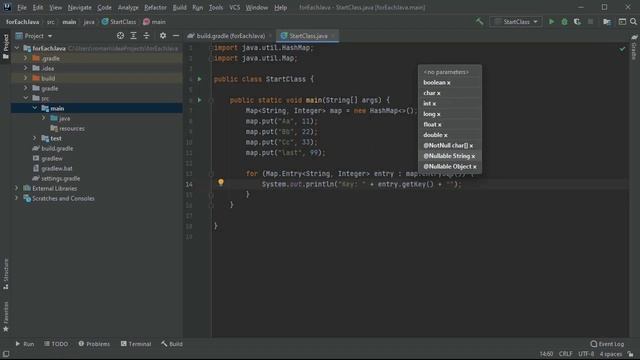640x360 pixels.
Task: Run StartClass with the green play button
Action: 551,22
